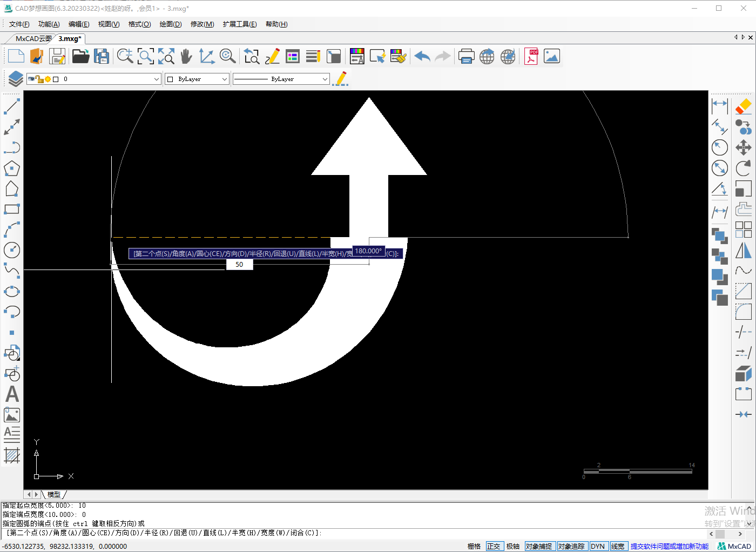The height and width of the screenshot is (552, 756).
Task: Select the Zoom Extents icon
Action: [x=166, y=56]
